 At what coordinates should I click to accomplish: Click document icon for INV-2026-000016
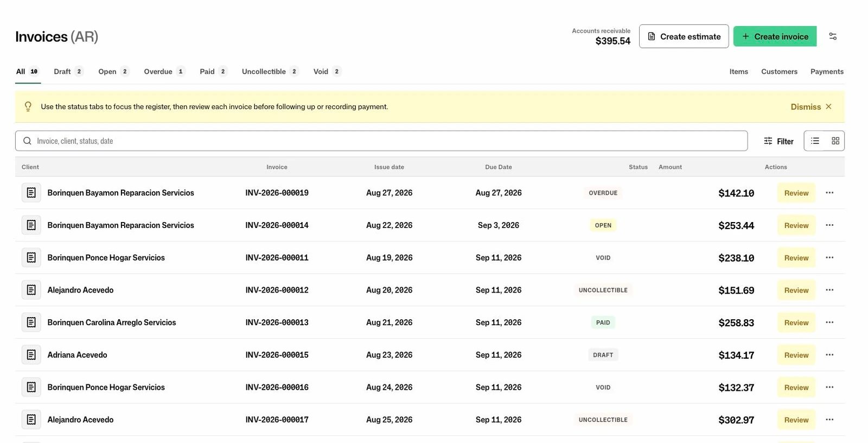(31, 387)
